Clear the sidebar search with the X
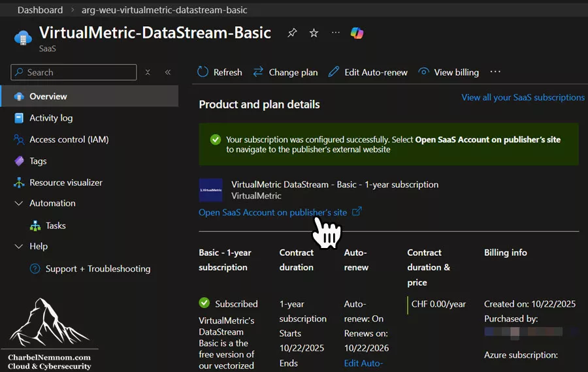 pos(148,72)
